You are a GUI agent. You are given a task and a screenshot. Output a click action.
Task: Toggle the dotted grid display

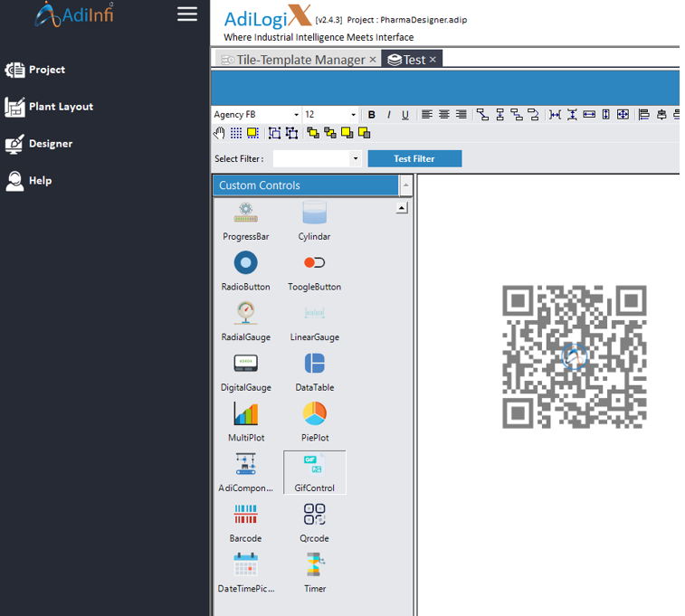tap(236, 133)
